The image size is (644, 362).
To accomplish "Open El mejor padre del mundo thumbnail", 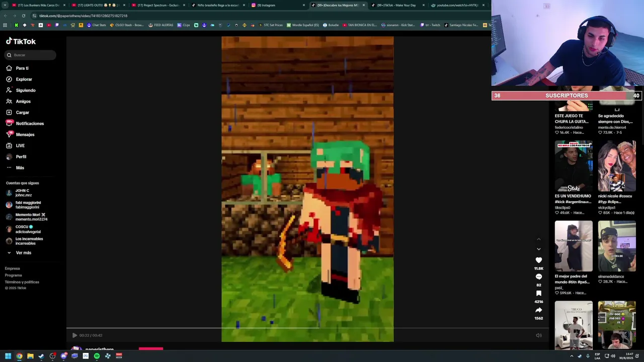I will pos(574,246).
